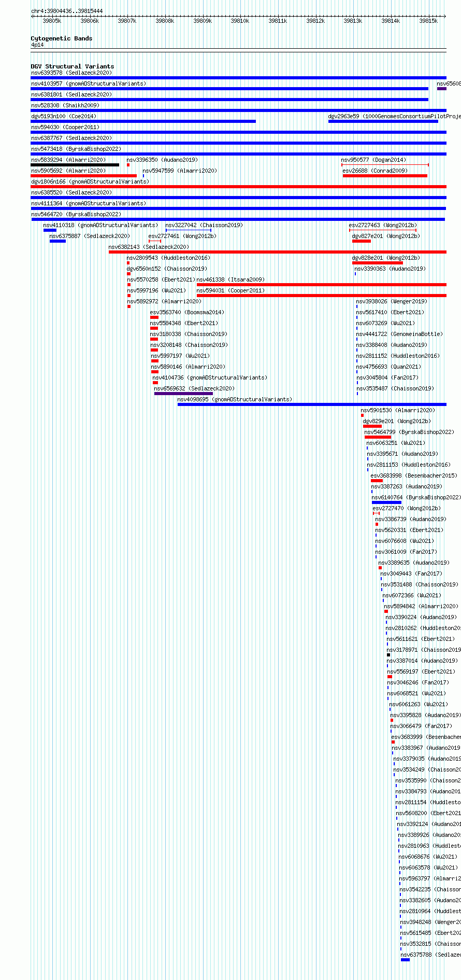Click the 39810k ruler position label
The height and width of the screenshot is (980, 461).
click(x=240, y=21)
